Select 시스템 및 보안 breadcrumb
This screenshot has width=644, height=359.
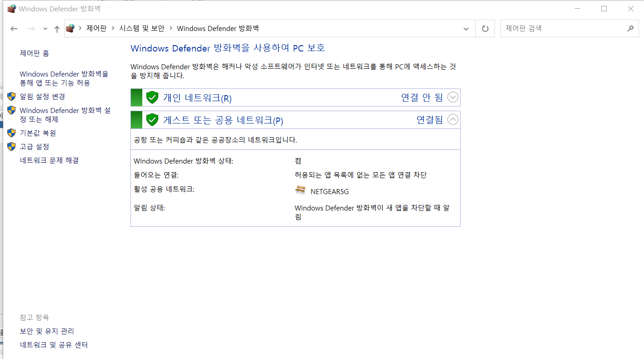tap(141, 28)
